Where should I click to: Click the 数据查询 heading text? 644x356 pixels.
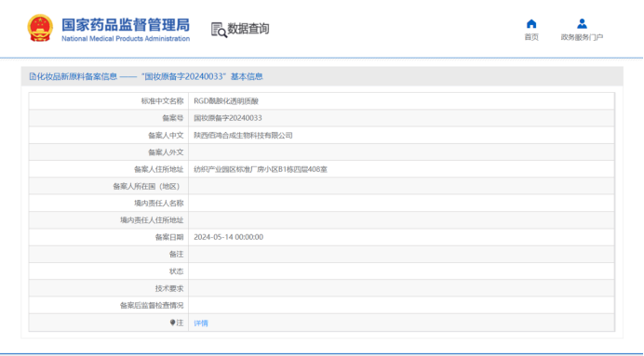pyautogui.click(x=248, y=29)
